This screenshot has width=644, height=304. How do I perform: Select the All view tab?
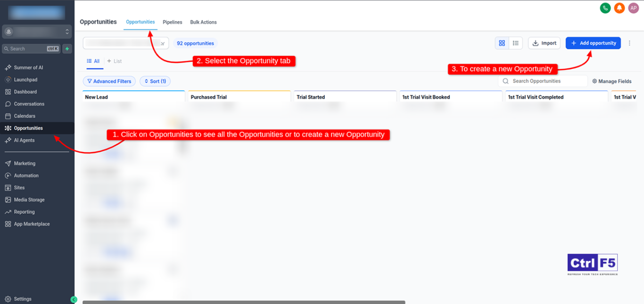93,61
